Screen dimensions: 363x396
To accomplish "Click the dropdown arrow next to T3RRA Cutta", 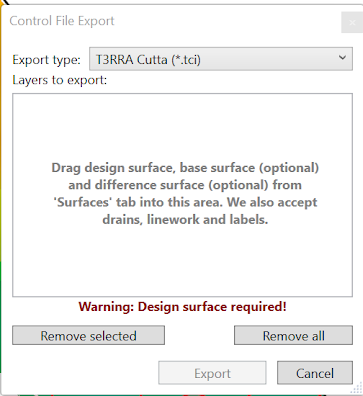I will 342,58.
